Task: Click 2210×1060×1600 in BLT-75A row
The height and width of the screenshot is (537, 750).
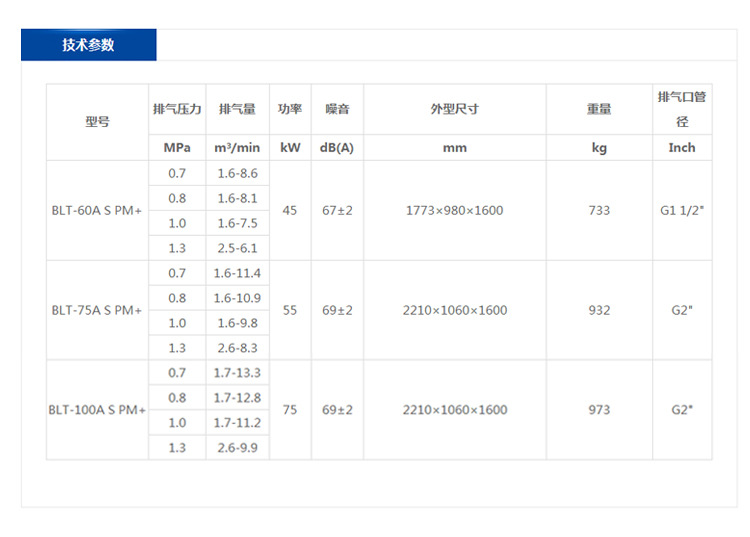Action: click(x=454, y=310)
